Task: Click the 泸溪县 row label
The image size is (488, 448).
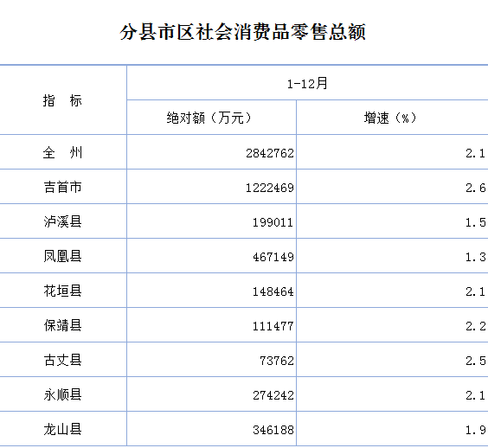Action: click(62, 221)
